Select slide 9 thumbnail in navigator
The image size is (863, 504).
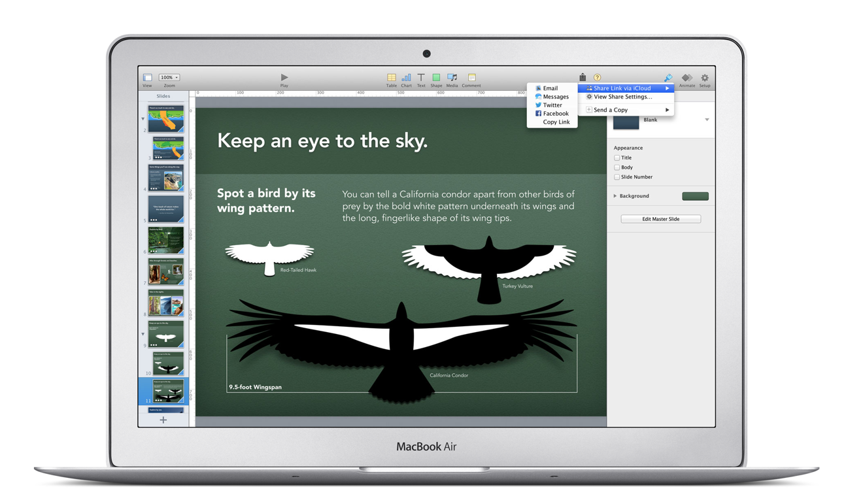click(166, 334)
